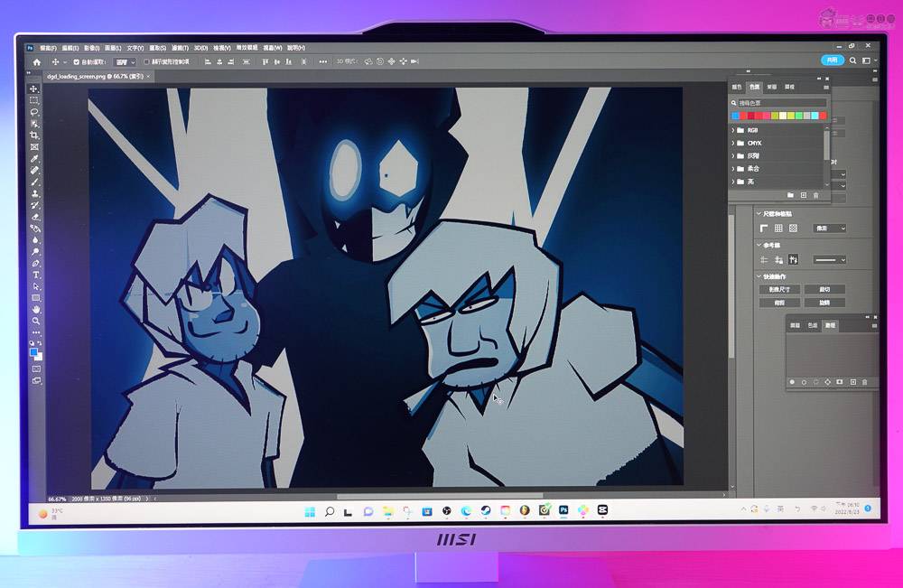Screen dimensions: 903x588
Task: Click the Home icon in options bar
Action: tap(37, 62)
